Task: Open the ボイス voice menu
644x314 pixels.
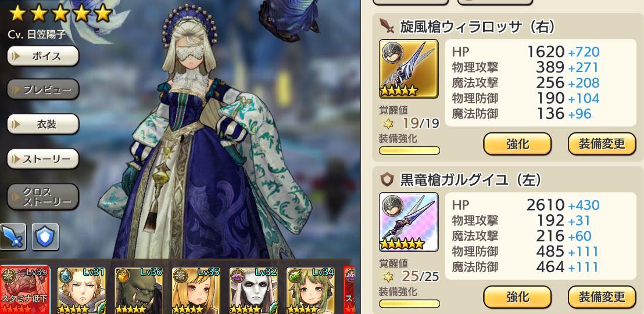Action: [x=43, y=56]
